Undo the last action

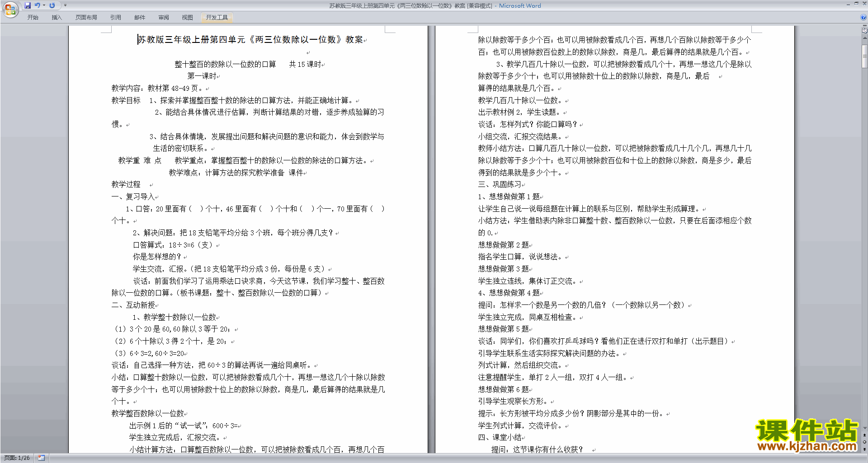pos(38,5)
